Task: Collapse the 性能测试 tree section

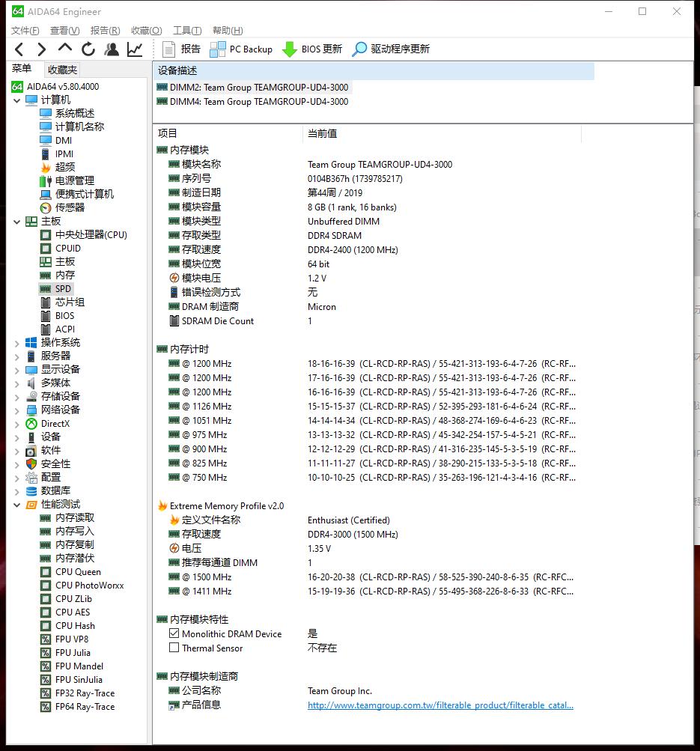Action: pos(16,504)
